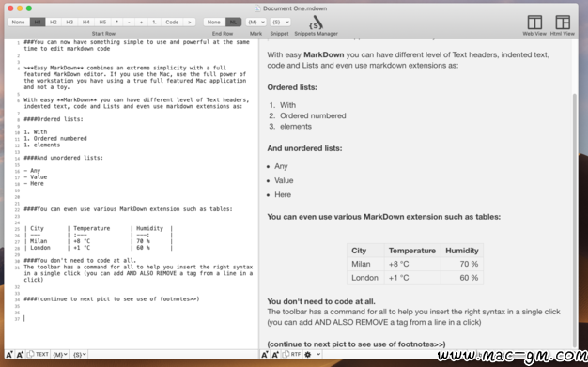Toggle NL end row option

click(233, 23)
